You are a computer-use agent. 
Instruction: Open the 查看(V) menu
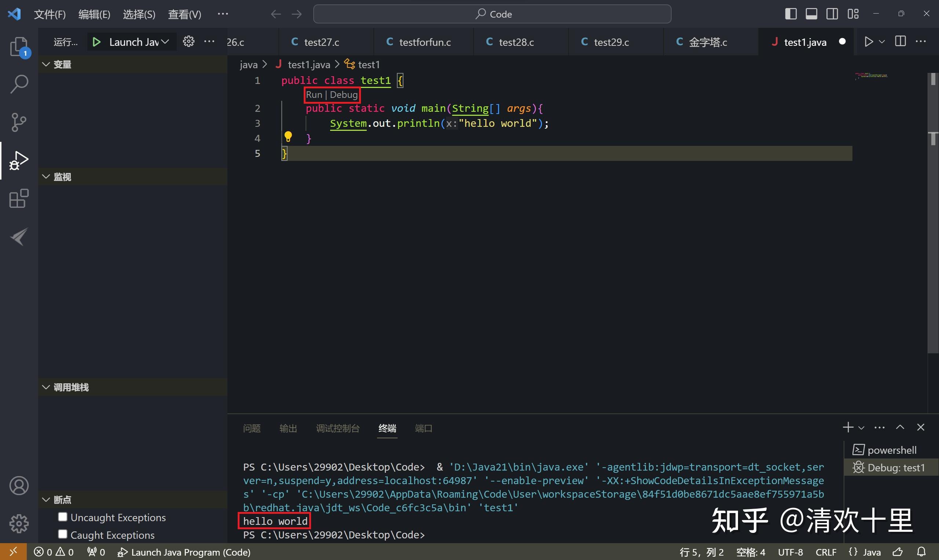[184, 14]
